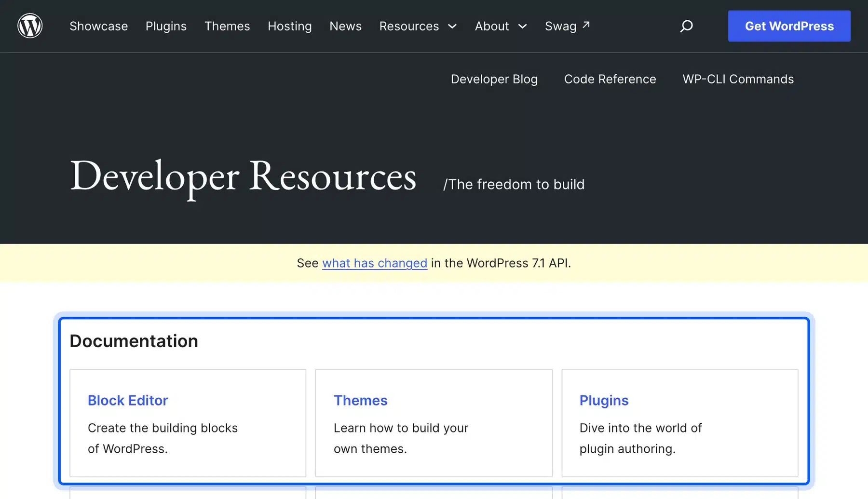868x499 pixels.
Task: Go to Code Reference
Action: 610,79
